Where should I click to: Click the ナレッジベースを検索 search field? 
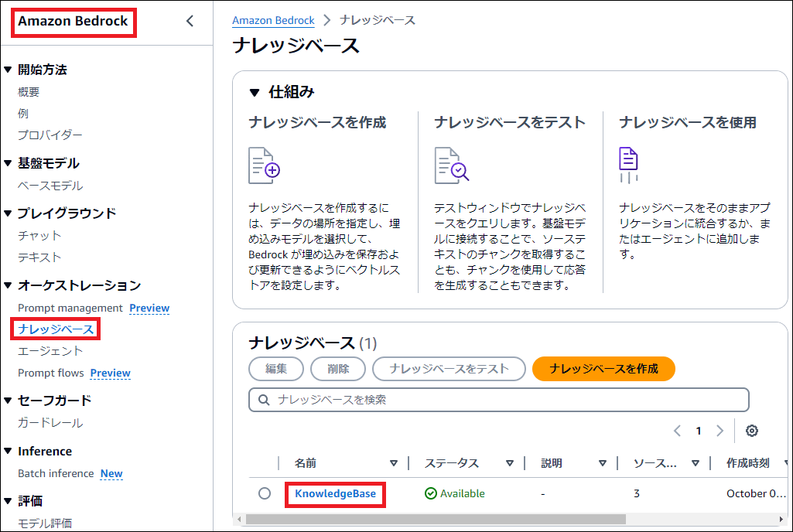point(499,400)
